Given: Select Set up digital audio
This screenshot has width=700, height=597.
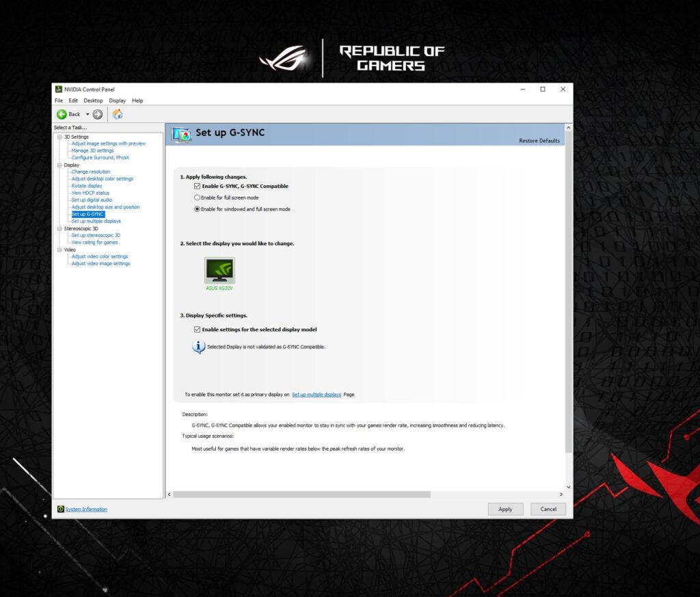Looking at the screenshot, I should (92, 200).
